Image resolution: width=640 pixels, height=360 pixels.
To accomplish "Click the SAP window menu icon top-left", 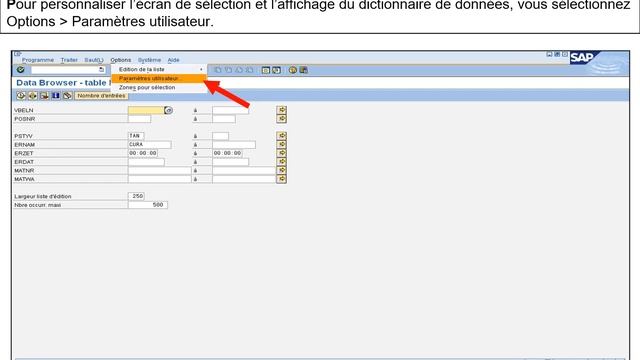I will tap(18, 54).
